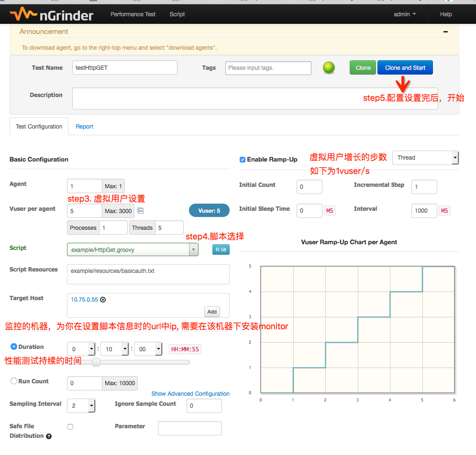
Task: Click the nGrinder logo
Action: coord(51,14)
